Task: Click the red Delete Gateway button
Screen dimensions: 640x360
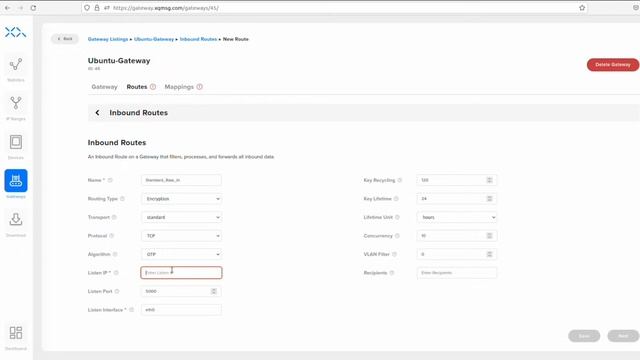Action: pos(613,64)
